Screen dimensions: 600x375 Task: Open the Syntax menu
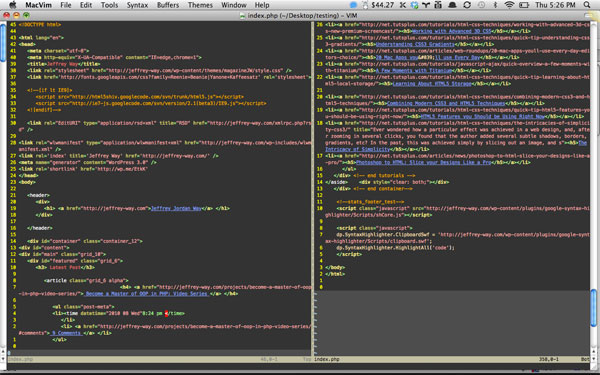pos(137,5)
